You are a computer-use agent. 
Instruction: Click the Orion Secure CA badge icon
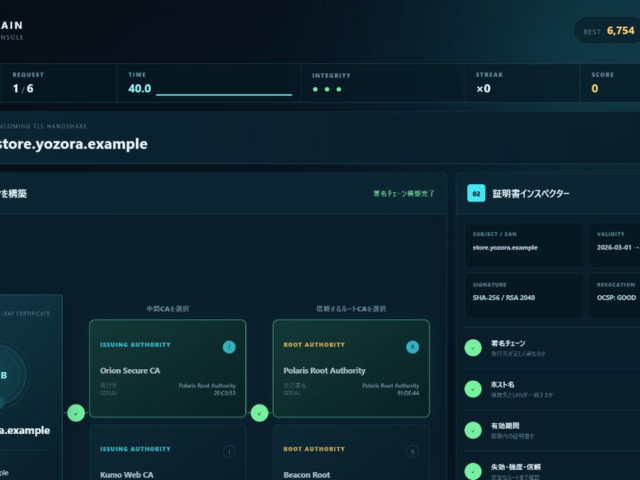tap(229, 347)
